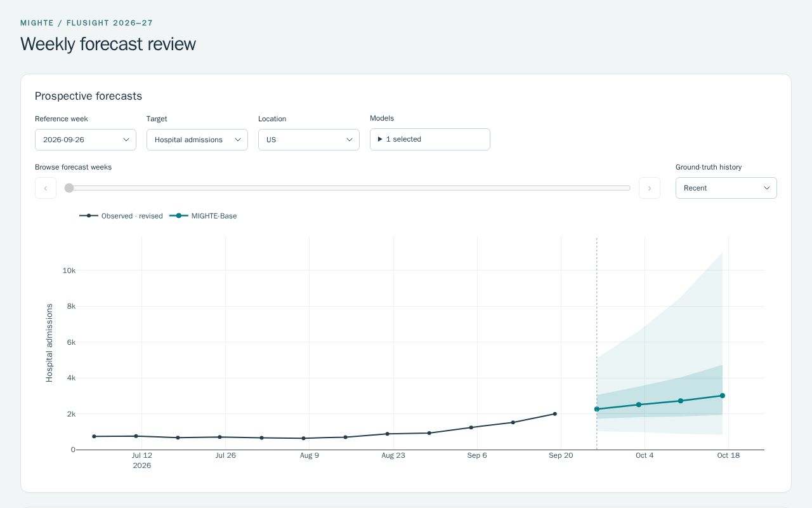Open the Reference week dropdown

coord(86,140)
